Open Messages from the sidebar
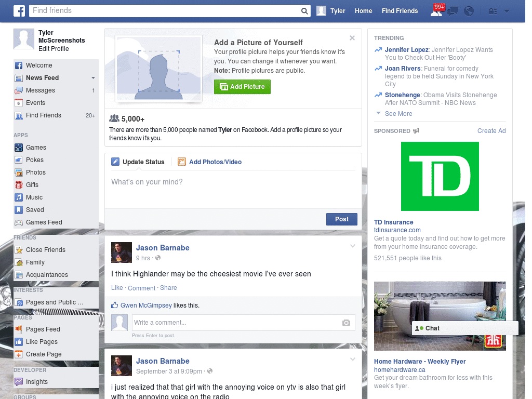Viewport: 532px width, 399px height. (x=56, y=90)
